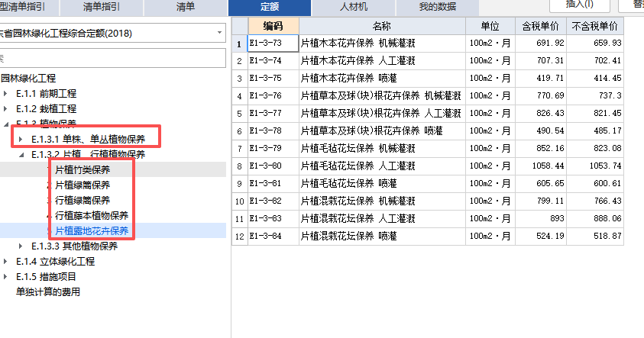Select code cell E1-3-83
The width and height of the screenshot is (644, 338).
[273, 219]
